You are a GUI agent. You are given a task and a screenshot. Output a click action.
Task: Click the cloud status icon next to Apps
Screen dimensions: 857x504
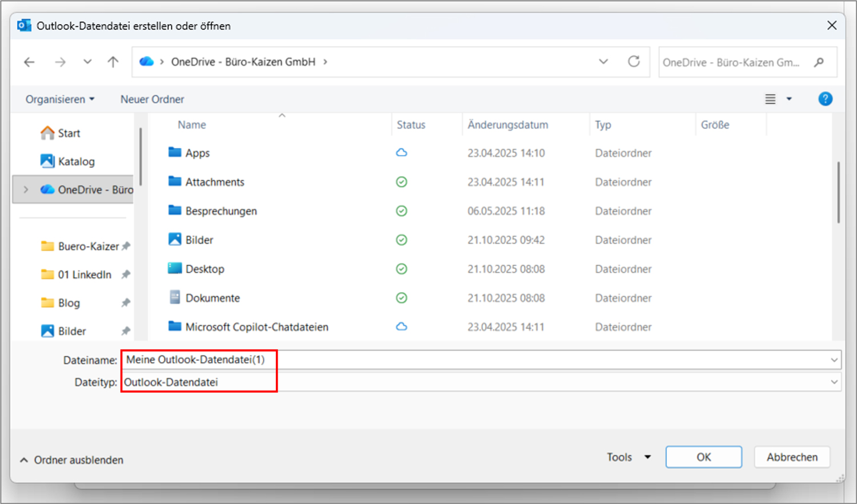click(402, 152)
